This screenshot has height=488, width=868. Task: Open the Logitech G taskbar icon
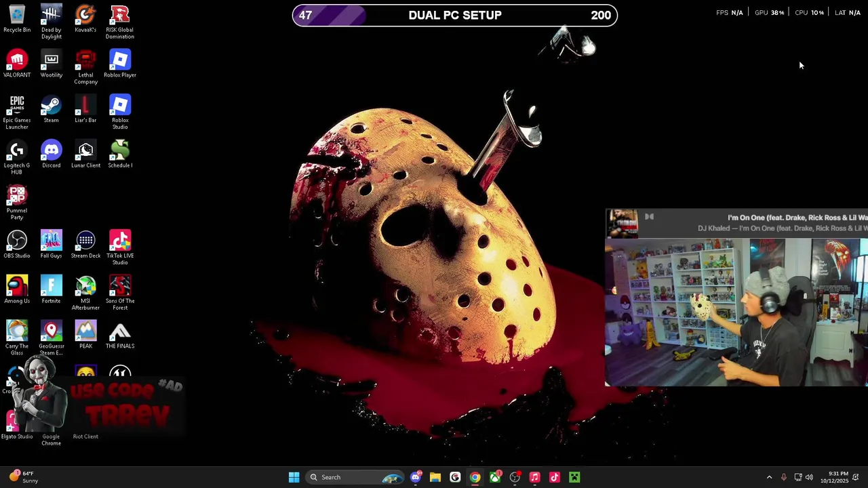point(455,477)
